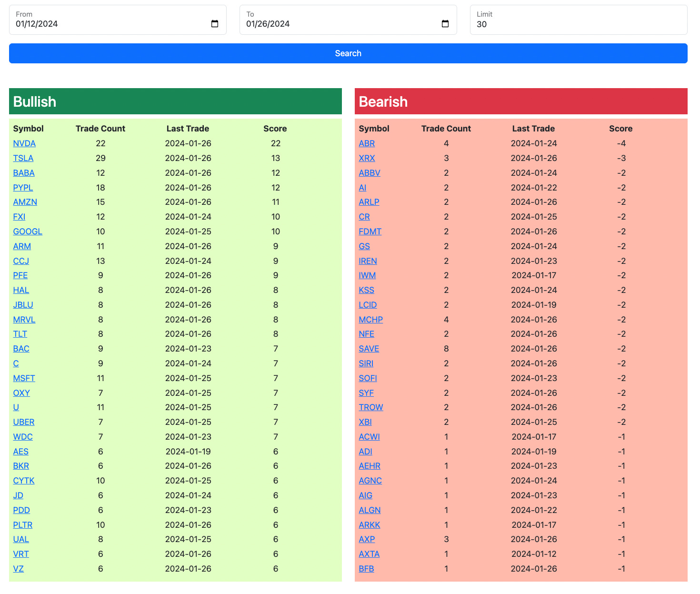The height and width of the screenshot is (594, 700).
Task: Open the NVDA symbol link
Action: tap(24, 143)
